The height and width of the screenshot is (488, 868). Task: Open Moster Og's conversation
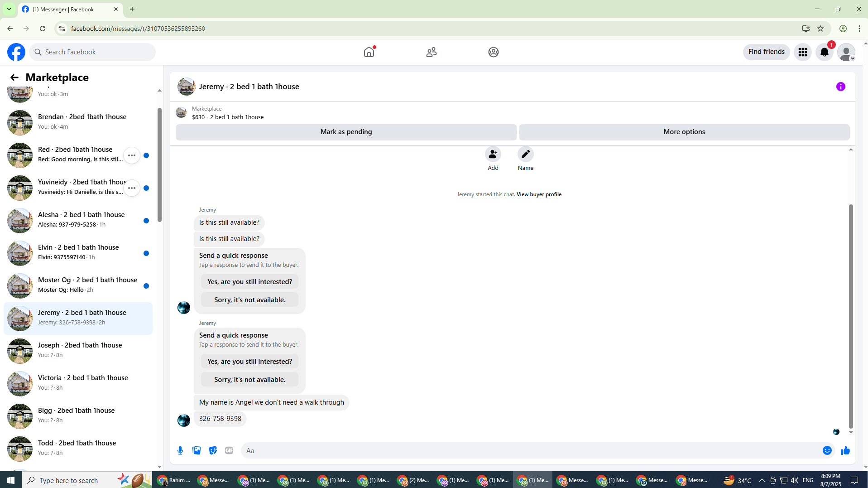point(78,286)
